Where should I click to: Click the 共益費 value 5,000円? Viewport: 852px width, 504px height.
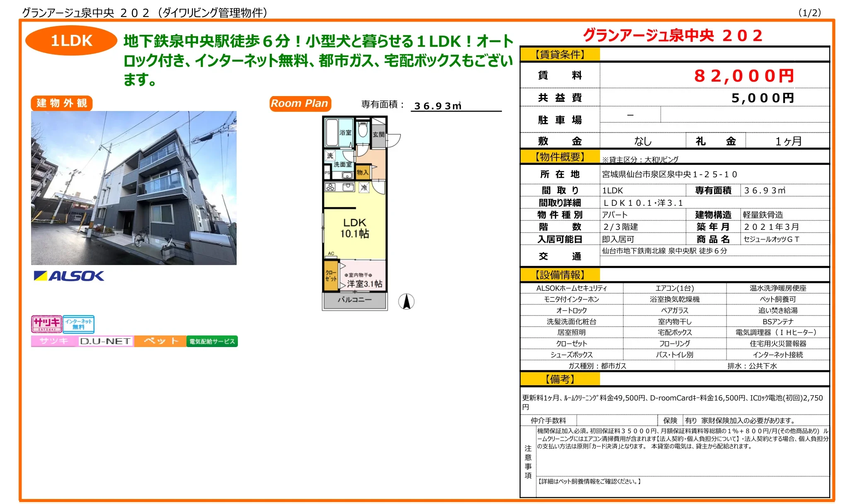click(763, 98)
